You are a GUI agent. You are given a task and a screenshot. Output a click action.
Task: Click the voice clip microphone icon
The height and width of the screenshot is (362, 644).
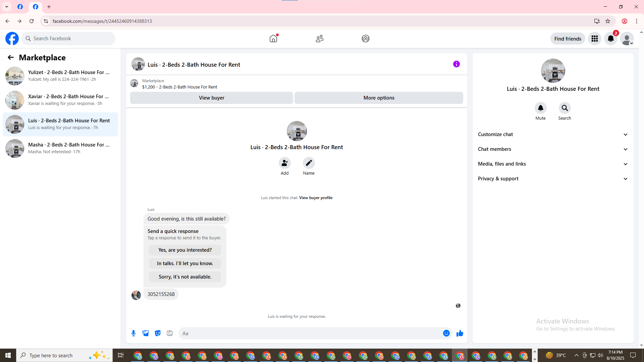click(133, 333)
